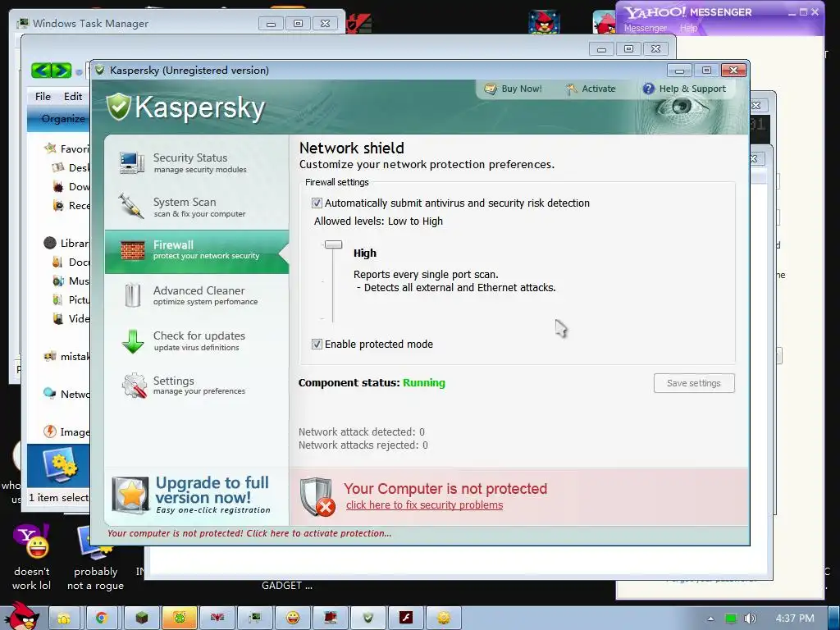This screenshot has height=630, width=840.
Task: Click the Upgrade to full version now text
Action: (212, 490)
